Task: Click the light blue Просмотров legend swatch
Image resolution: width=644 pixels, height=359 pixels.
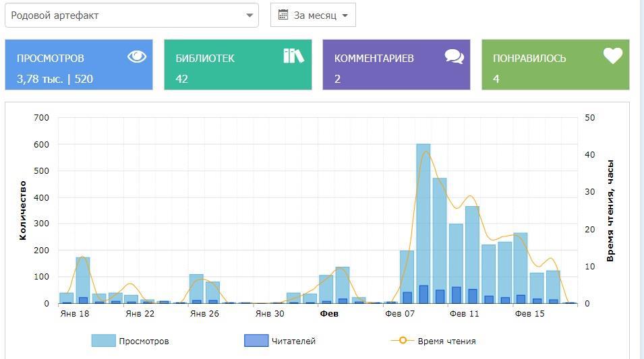Action: pos(103,341)
